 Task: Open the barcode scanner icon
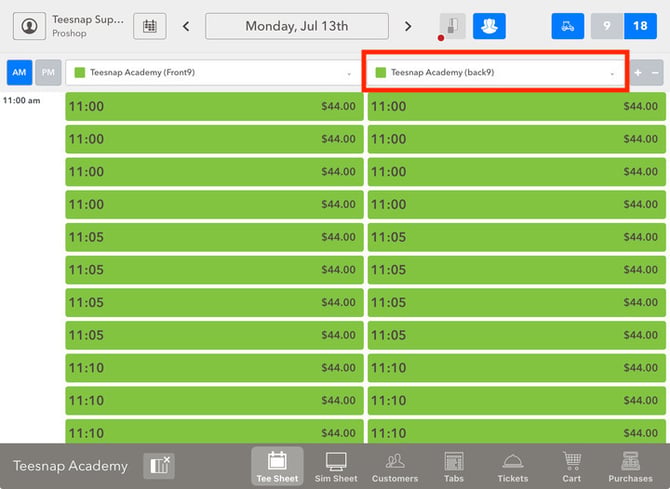pyautogui.click(x=159, y=466)
